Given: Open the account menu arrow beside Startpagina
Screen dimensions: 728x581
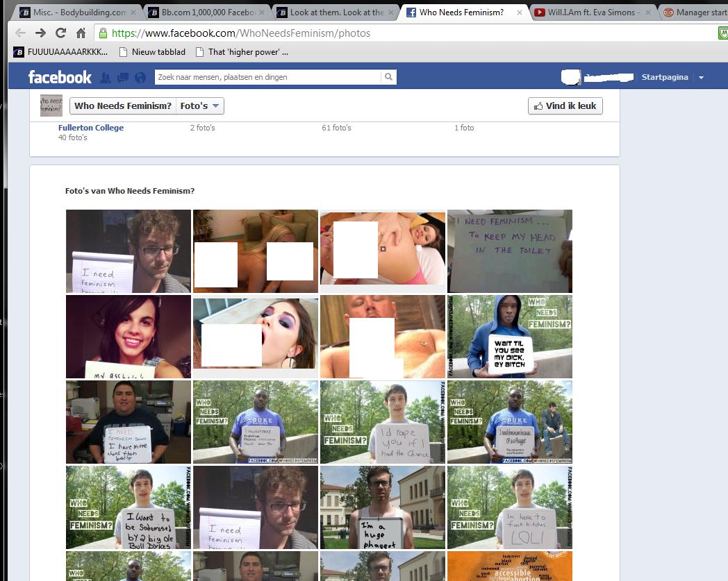Looking at the screenshot, I should [701, 78].
